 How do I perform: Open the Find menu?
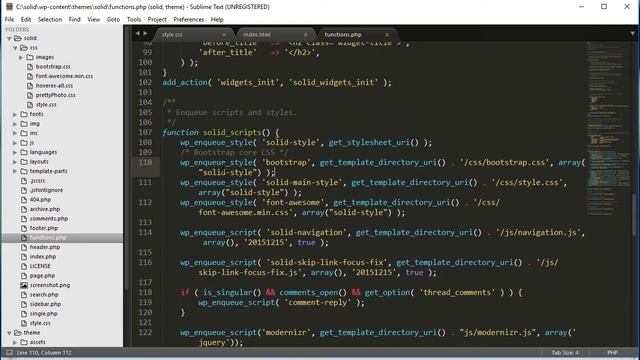point(74,19)
